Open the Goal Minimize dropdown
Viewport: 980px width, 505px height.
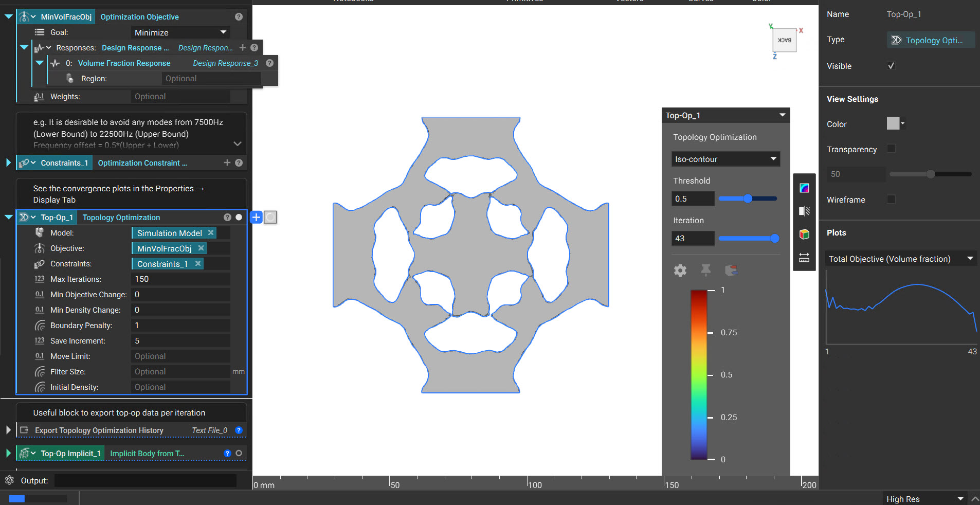click(x=180, y=32)
